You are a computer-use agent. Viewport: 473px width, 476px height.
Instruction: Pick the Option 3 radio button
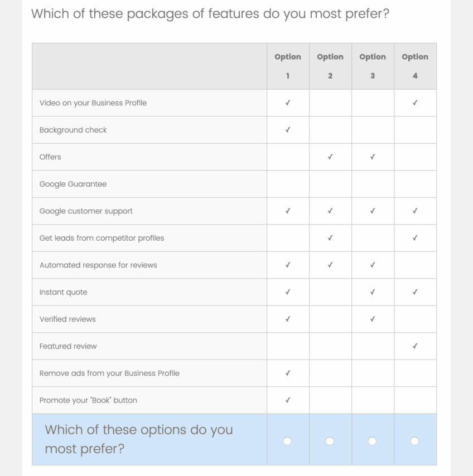coord(372,441)
